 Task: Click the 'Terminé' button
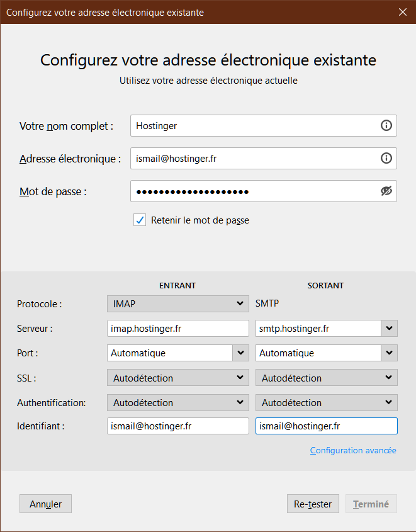371,504
